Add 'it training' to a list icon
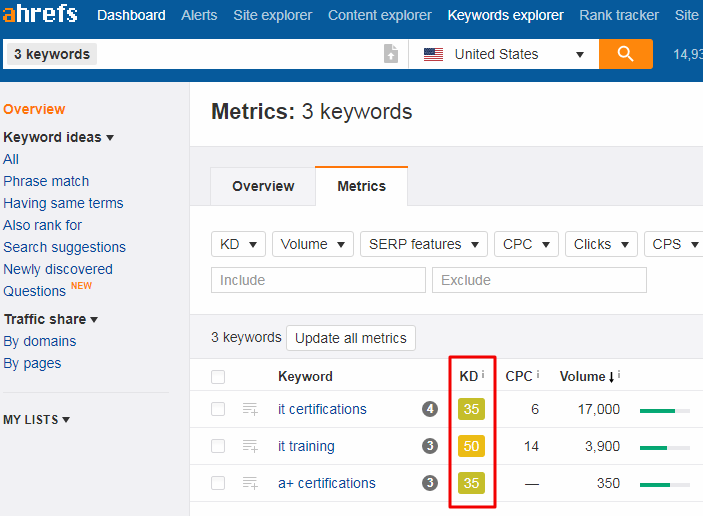The image size is (703, 516). (250, 446)
